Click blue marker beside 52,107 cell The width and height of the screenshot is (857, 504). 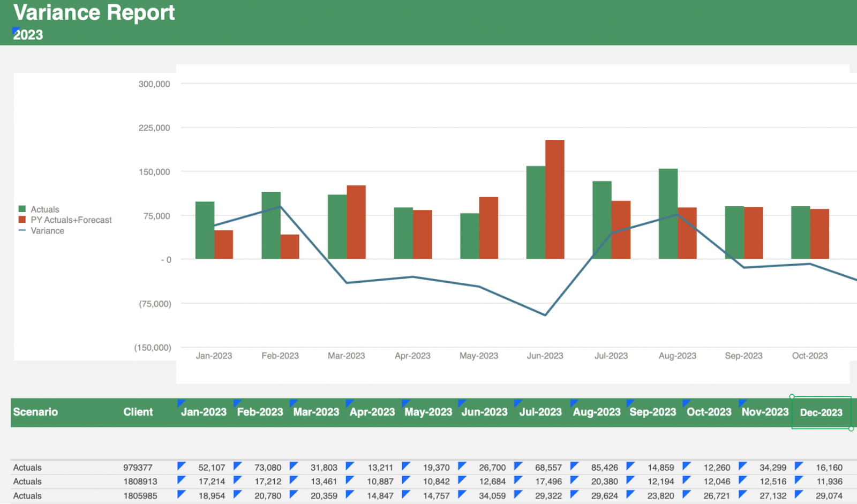pyautogui.click(x=181, y=466)
